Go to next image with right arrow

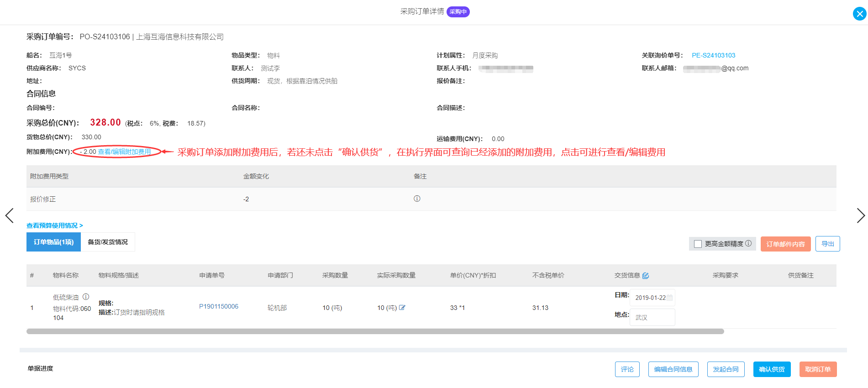861,215
